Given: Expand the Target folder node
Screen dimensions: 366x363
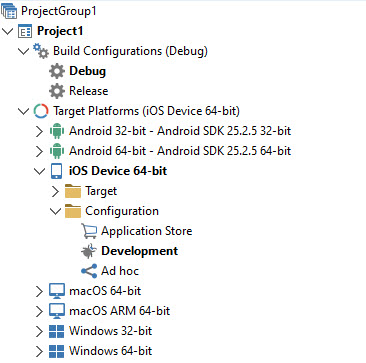Looking at the screenshot, I should click(55, 191).
